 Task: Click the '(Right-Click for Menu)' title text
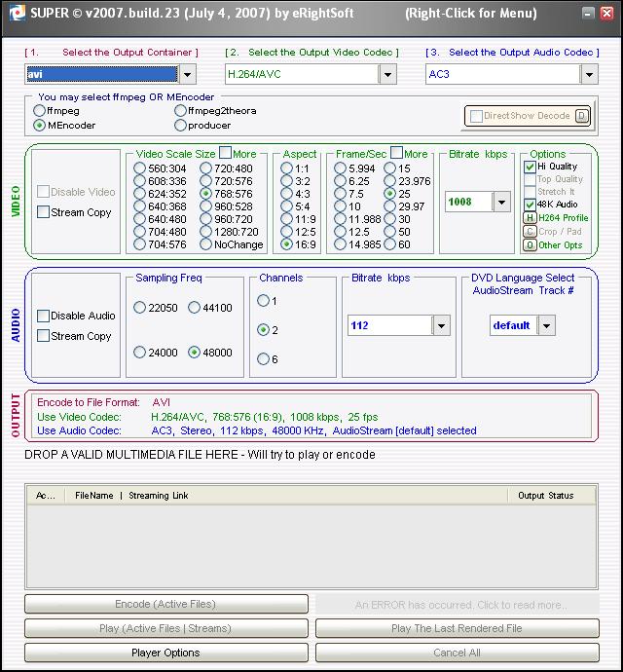click(471, 14)
